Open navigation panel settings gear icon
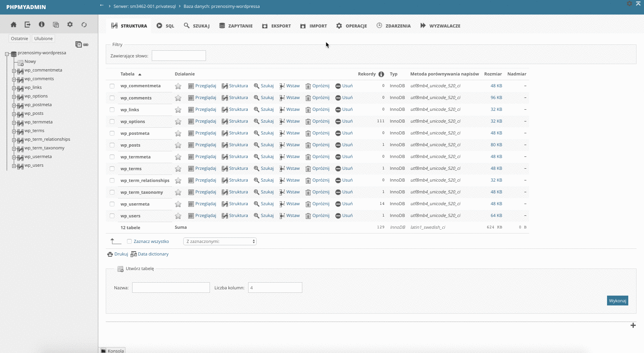Image resolution: width=644 pixels, height=353 pixels. pos(70,24)
